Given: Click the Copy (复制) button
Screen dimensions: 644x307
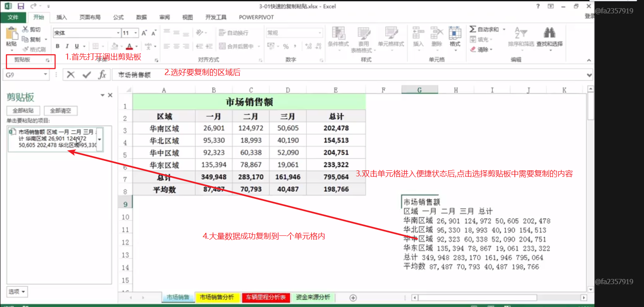Looking at the screenshot, I should [x=32, y=39].
